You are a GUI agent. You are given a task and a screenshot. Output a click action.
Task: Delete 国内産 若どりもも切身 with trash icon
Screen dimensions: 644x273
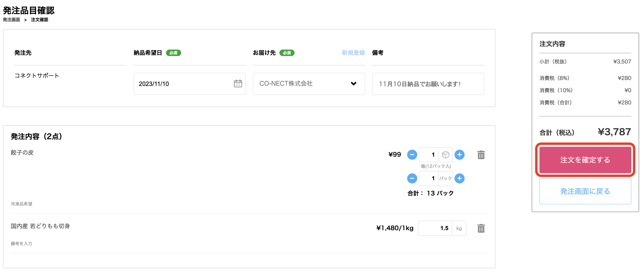pos(481,228)
